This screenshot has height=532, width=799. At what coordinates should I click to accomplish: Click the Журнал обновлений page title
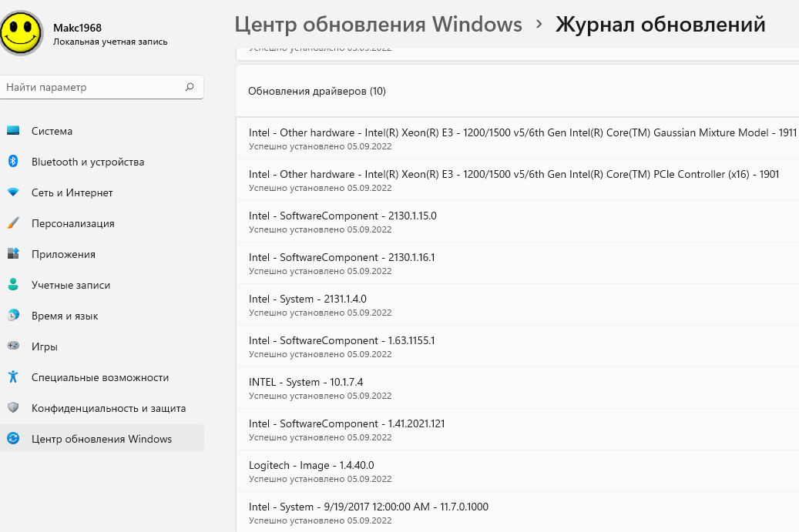point(660,25)
